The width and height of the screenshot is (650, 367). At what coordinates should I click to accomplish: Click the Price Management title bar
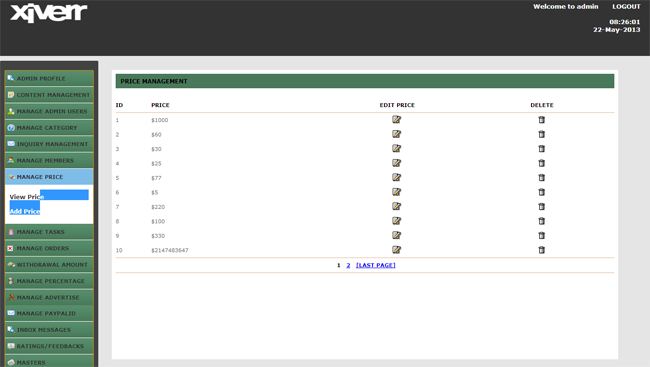click(365, 81)
